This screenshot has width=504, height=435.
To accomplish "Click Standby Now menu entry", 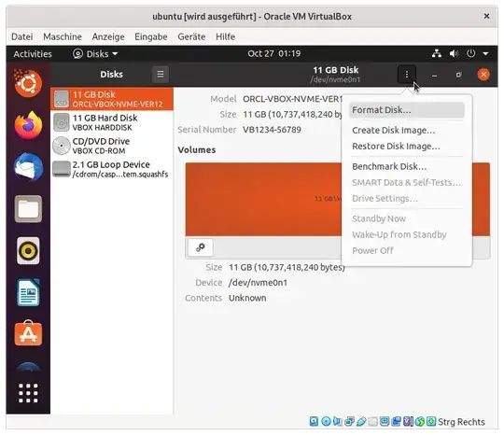I will coord(407,219).
